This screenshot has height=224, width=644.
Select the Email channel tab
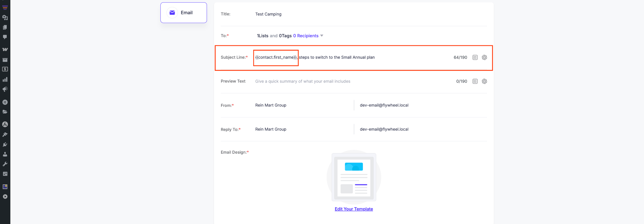[x=183, y=13]
